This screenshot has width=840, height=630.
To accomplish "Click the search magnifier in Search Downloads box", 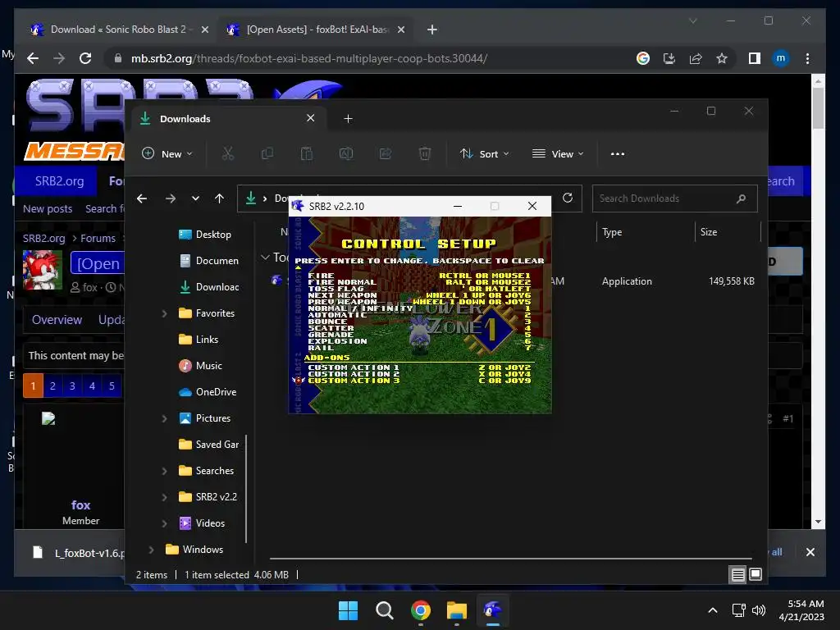I will click(741, 199).
